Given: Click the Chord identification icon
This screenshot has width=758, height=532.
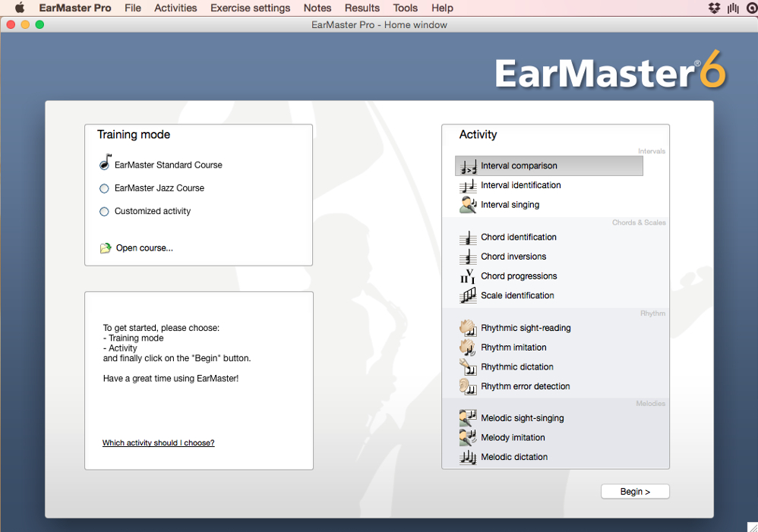Looking at the screenshot, I should click(x=468, y=237).
